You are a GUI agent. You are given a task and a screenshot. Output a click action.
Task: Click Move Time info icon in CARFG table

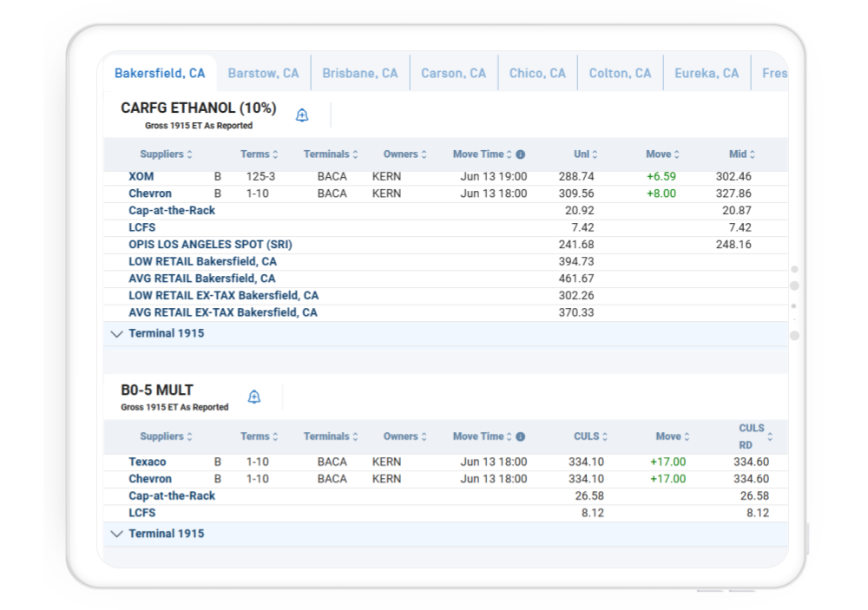pos(521,154)
